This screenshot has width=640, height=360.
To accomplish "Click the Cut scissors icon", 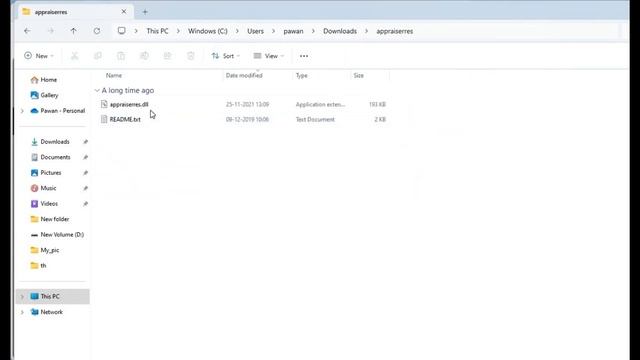I will pos(74,56).
